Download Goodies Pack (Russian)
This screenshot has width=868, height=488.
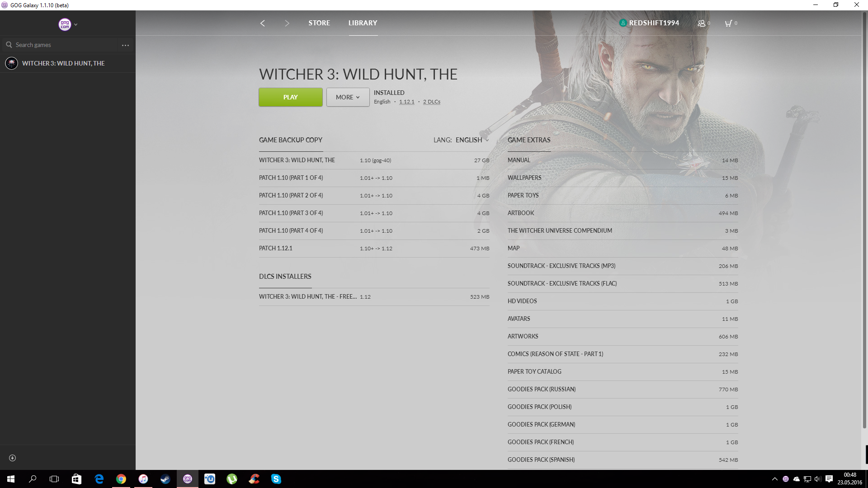(x=623, y=389)
